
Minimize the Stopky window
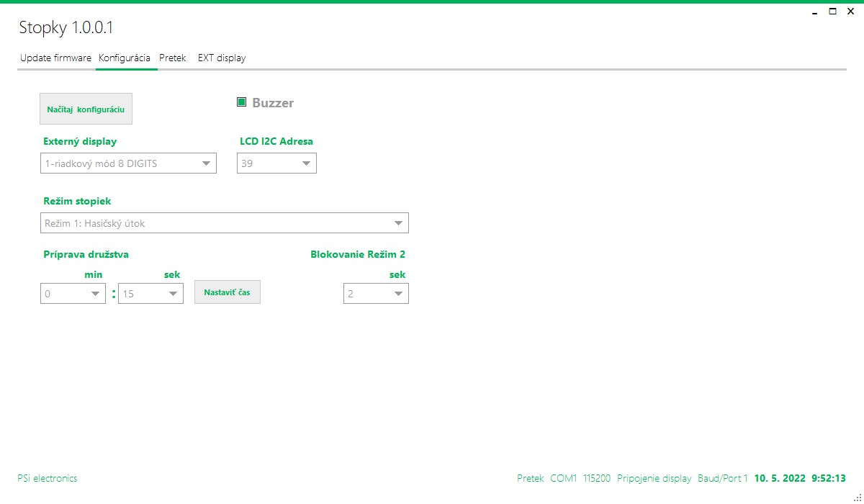[x=814, y=12]
